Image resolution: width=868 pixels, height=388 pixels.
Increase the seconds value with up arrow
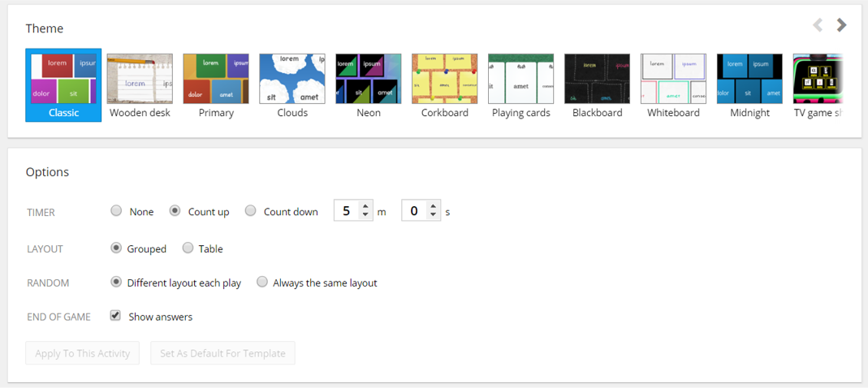pos(434,206)
